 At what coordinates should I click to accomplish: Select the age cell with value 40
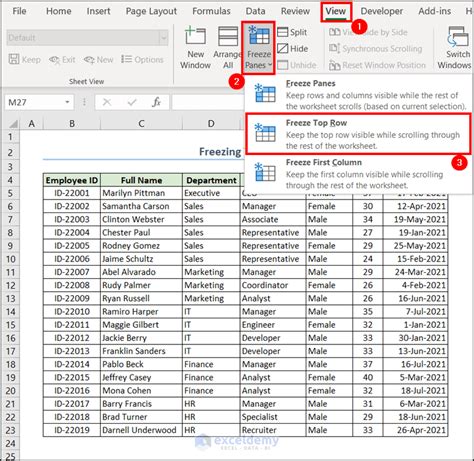pyautogui.click(x=368, y=378)
